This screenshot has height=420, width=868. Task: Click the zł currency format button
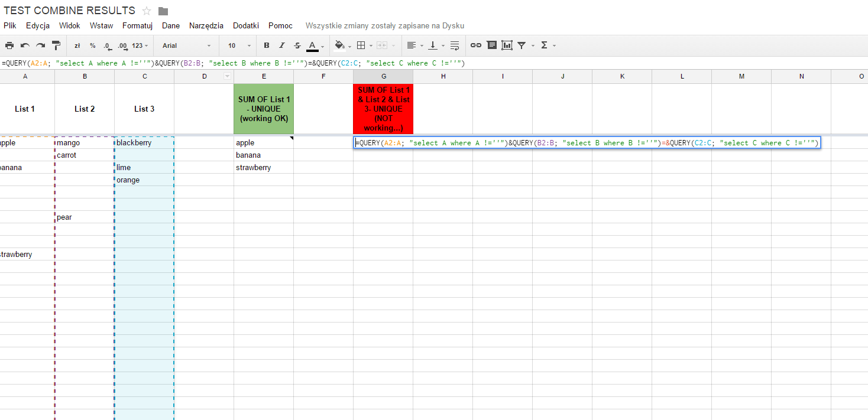(77, 45)
